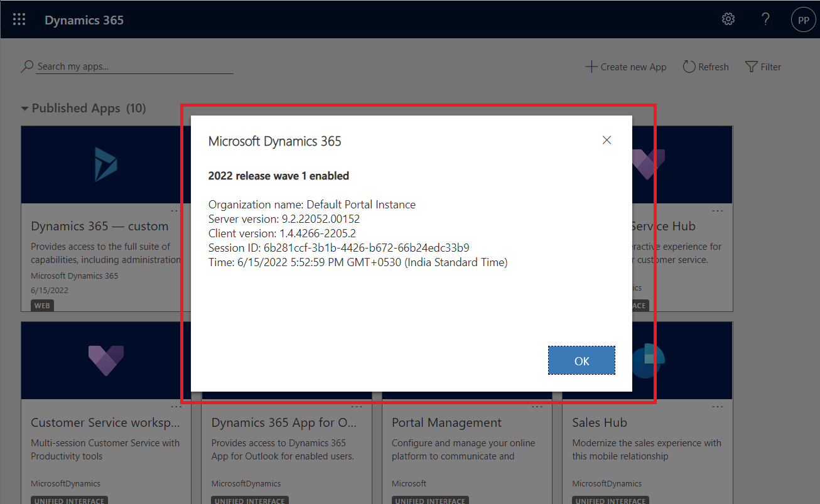
Task: Open the Sales Hub app title
Action: tap(600, 422)
